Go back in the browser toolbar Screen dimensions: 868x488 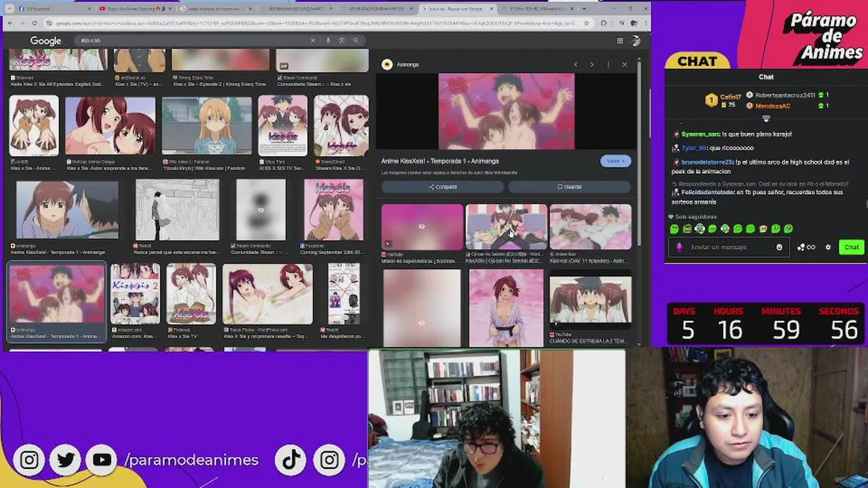(x=9, y=23)
